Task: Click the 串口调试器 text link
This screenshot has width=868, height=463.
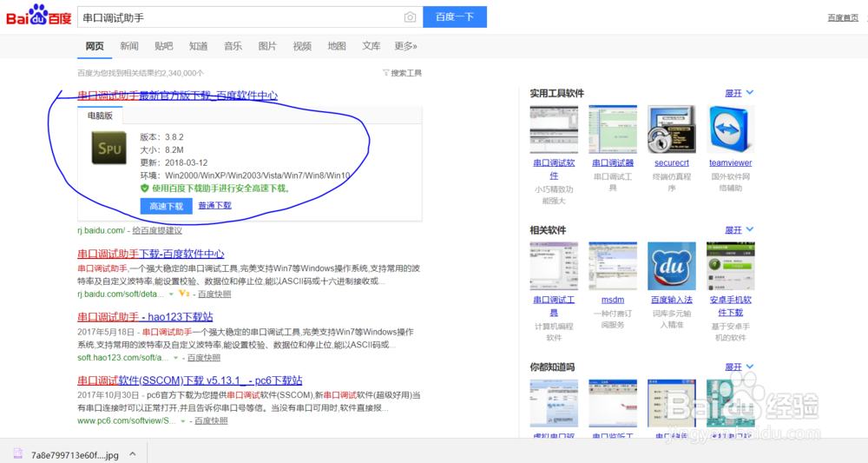Action: coord(613,162)
